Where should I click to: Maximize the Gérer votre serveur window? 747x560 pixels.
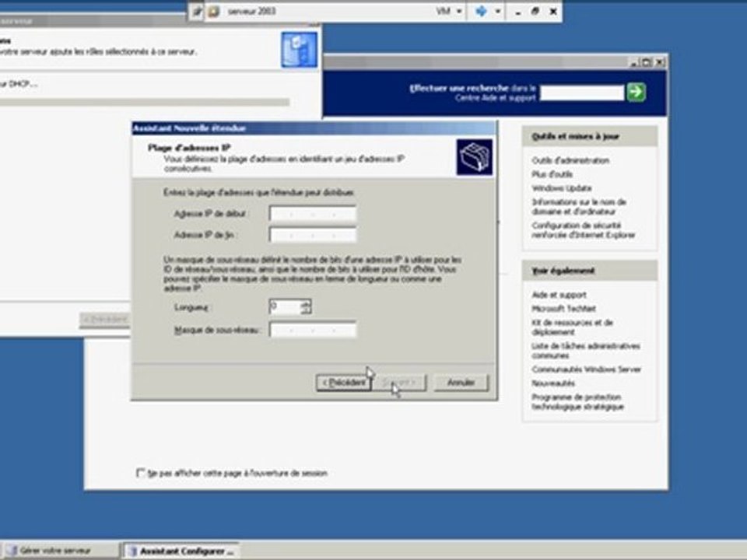tap(646, 62)
